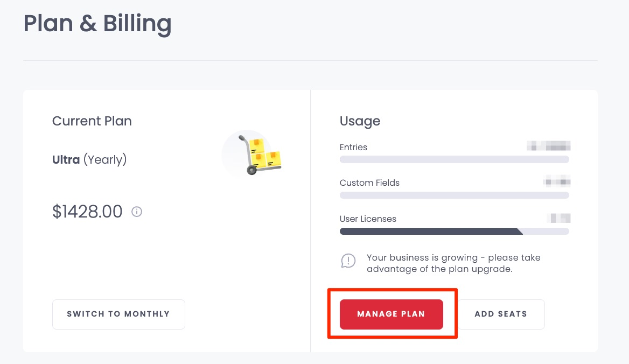Click the User Licenses usage bar
This screenshot has width=629, height=364.
[454, 232]
